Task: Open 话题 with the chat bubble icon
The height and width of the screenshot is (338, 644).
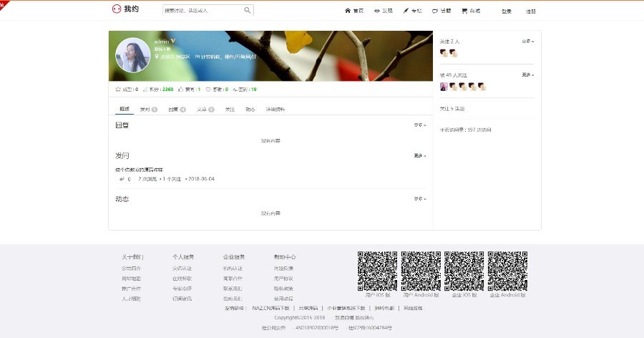Action: click(x=435, y=11)
